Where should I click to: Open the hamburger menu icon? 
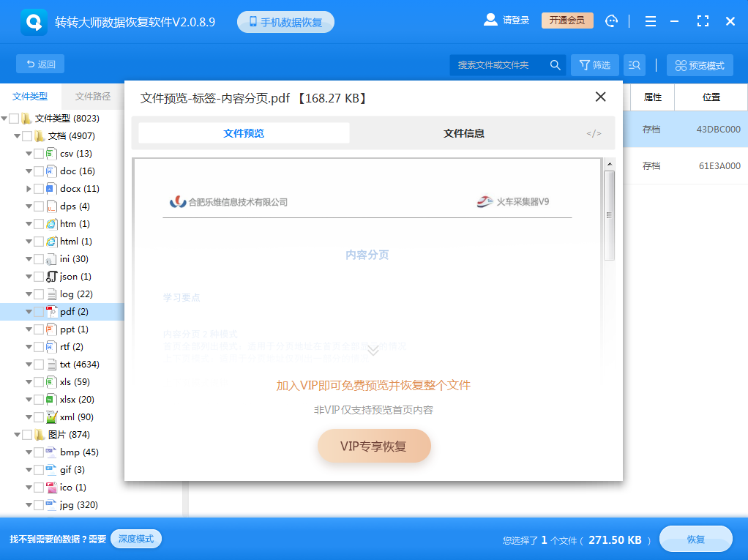pyautogui.click(x=650, y=21)
